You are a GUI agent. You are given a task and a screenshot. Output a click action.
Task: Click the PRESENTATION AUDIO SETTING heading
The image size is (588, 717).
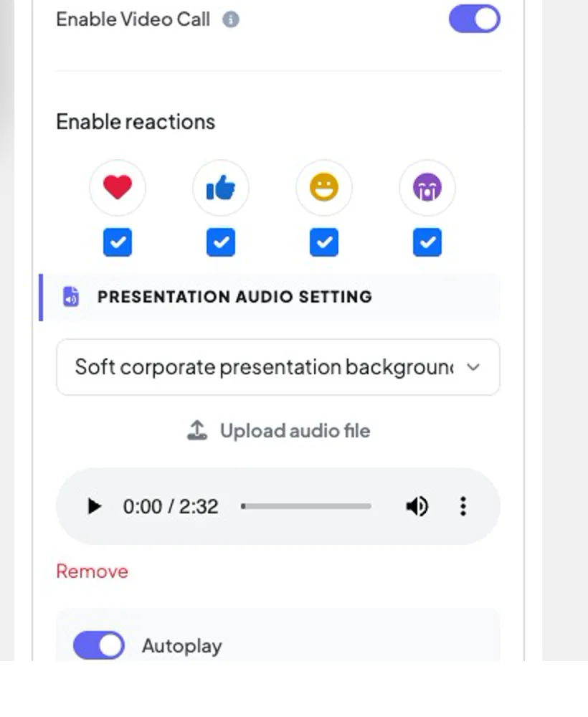point(234,297)
